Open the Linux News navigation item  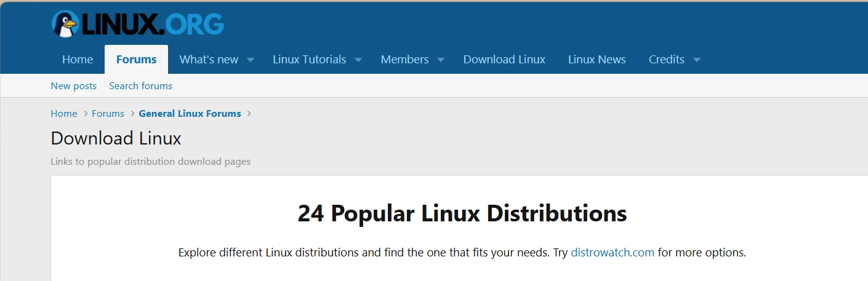pos(597,60)
